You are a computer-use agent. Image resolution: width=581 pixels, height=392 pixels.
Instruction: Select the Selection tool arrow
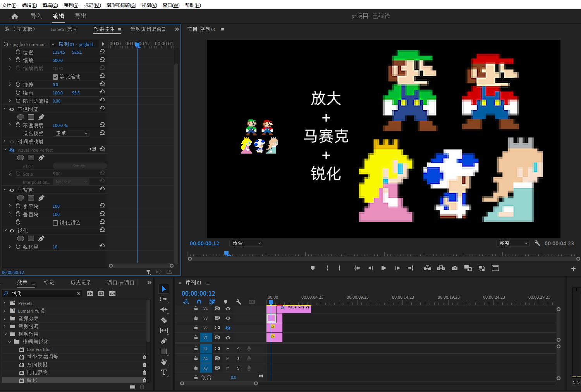point(164,289)
